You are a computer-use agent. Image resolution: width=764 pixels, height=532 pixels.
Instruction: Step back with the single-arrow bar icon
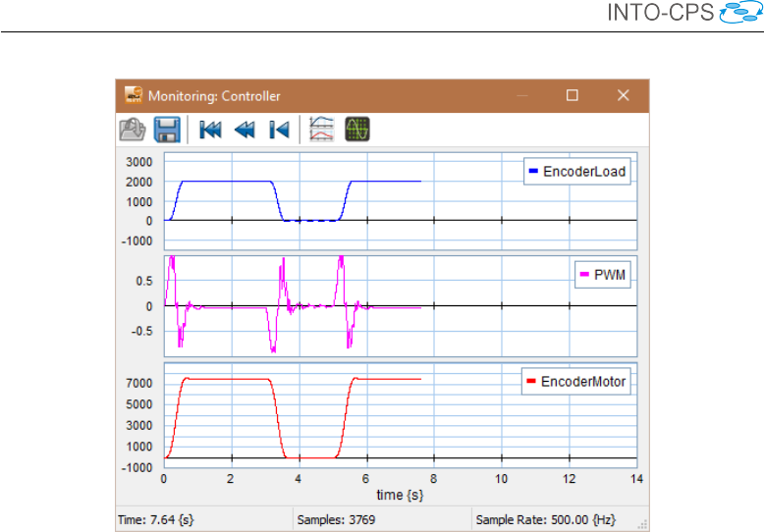pyautogui.click(x=279, y=131)
